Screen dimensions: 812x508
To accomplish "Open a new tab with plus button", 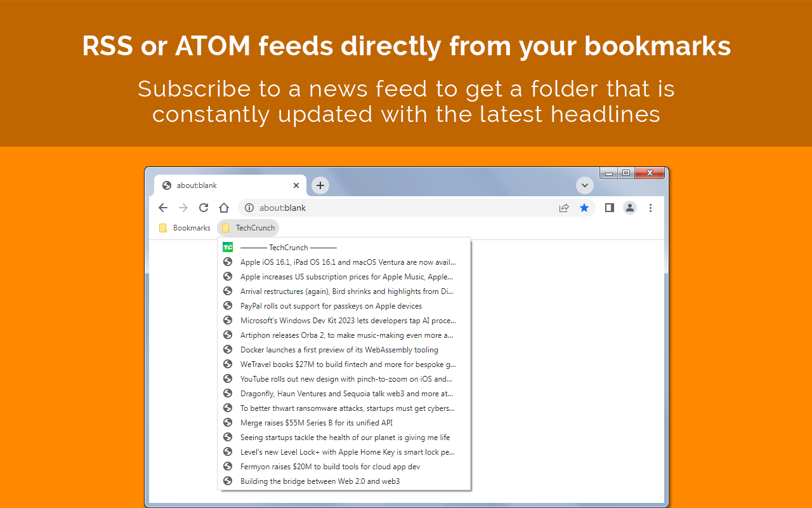I will (320, 185).
